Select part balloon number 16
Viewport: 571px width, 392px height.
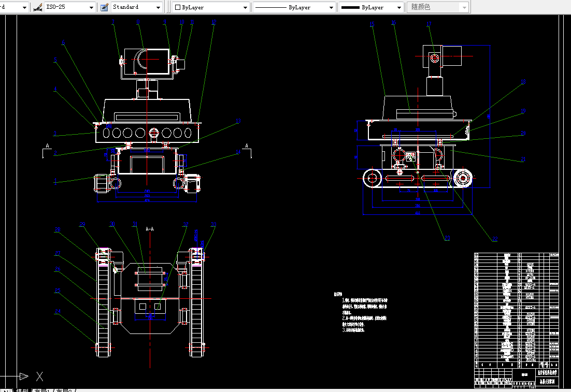pyautogui.click(x=393, y=23)
